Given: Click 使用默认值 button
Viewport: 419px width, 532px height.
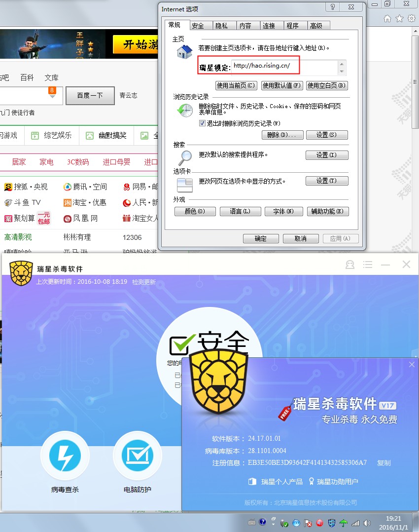Looking at the screenshot, I should tap(281, 85).
